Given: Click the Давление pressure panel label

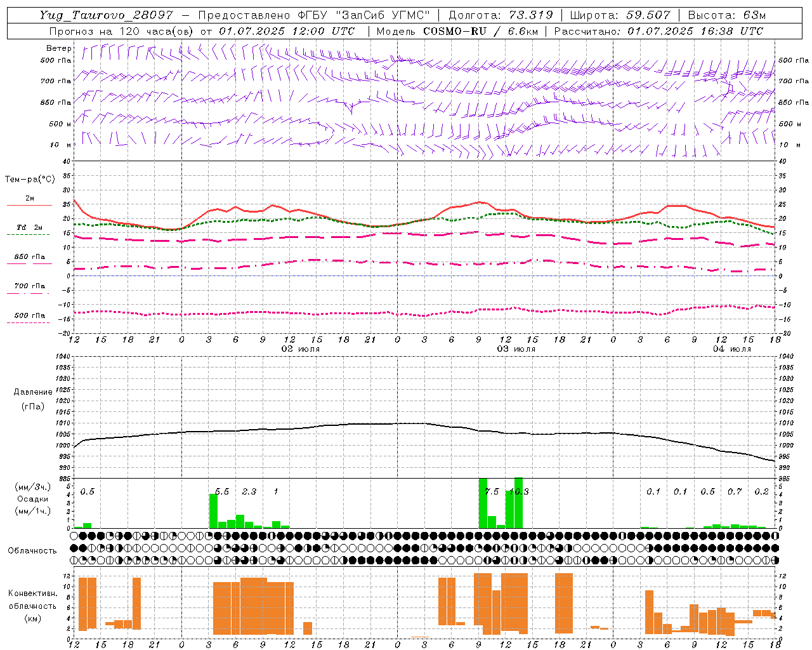Looking at the screenshot, I should (33, 392).
